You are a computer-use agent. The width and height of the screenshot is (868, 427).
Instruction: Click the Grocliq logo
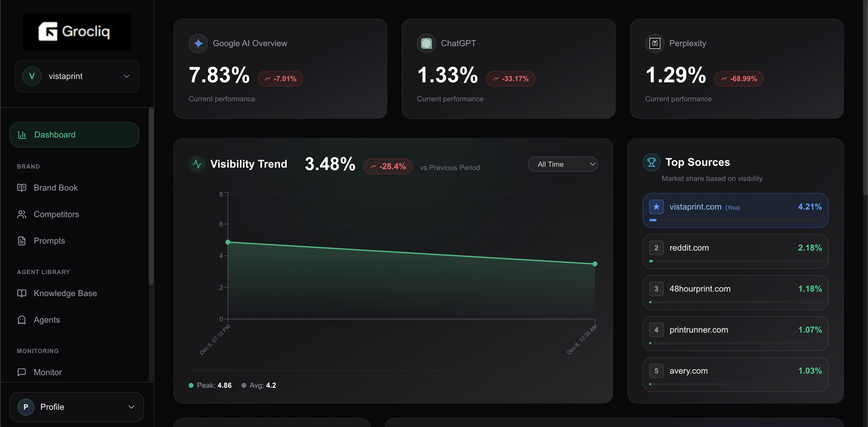[x=77, y=32]
